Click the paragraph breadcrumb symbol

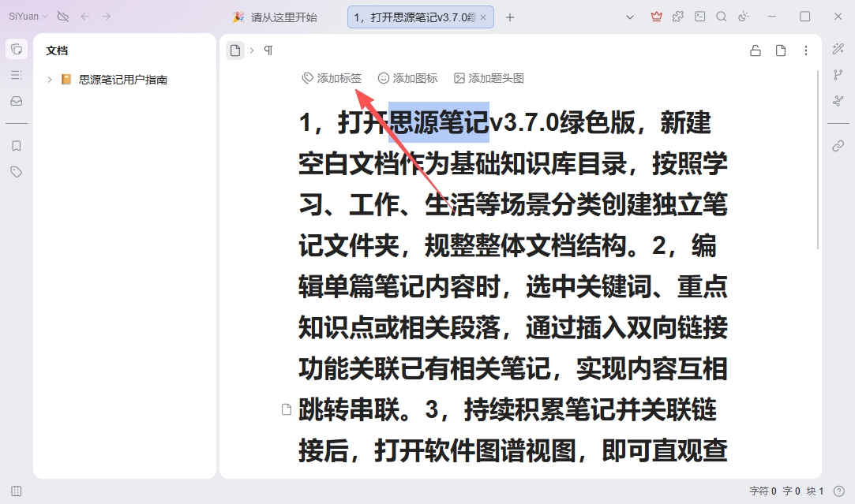coord(268,50)
